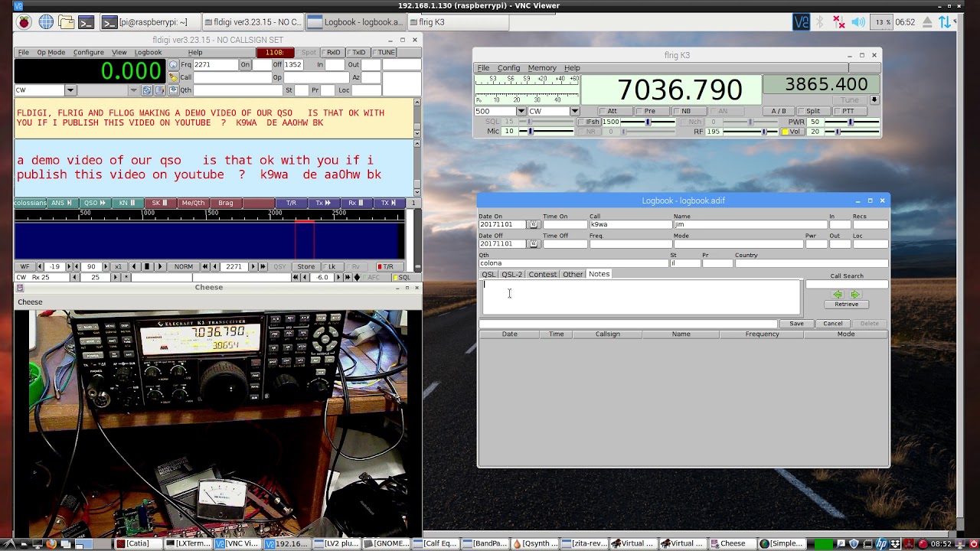Open the volume speaker tray icon
The image size is (980, 551).
[x=858, y=22]
